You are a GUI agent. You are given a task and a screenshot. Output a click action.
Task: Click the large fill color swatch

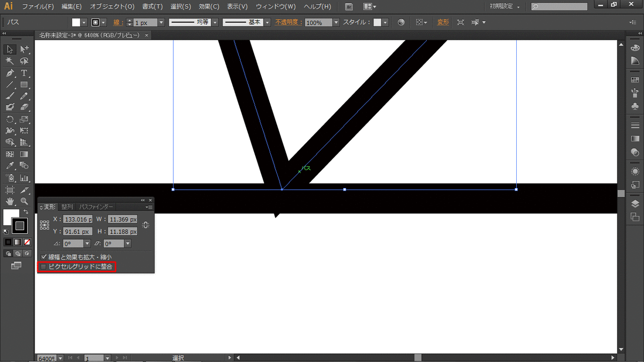click(11, 217)
